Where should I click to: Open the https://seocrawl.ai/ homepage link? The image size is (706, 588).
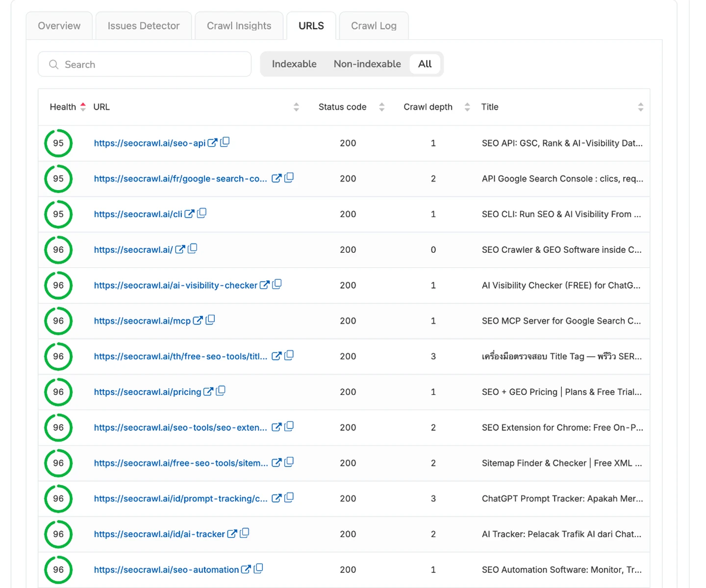[x=133, y=250]
